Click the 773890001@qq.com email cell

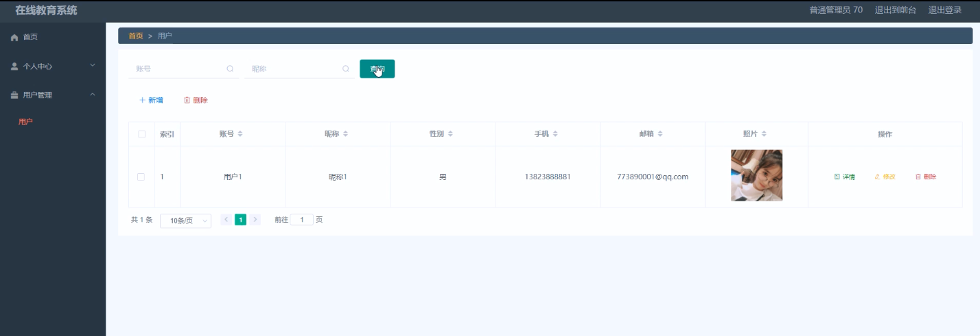[653, 177]
